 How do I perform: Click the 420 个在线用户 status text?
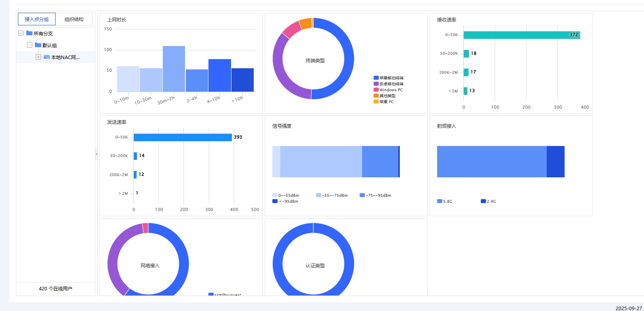(56, 289)
